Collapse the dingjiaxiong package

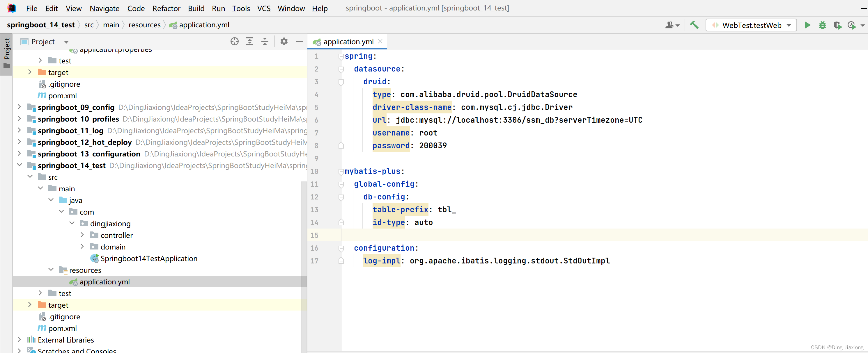pos(72,223)
